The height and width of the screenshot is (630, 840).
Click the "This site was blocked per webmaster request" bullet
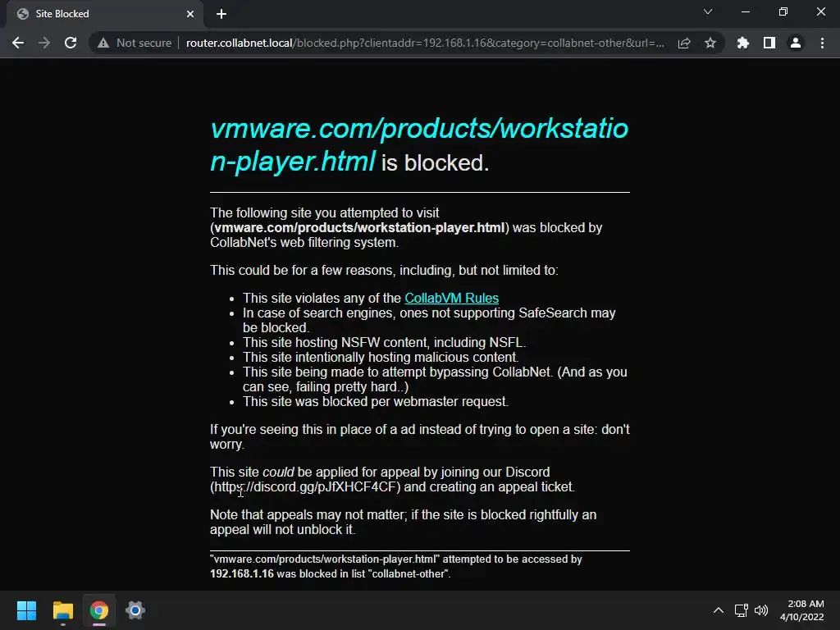tap(376, 402)
